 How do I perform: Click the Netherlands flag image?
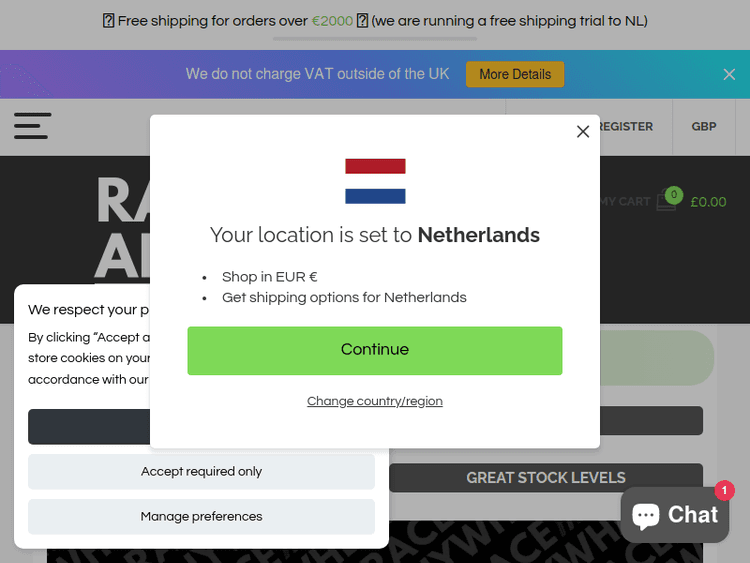click(x=375, y=181)
